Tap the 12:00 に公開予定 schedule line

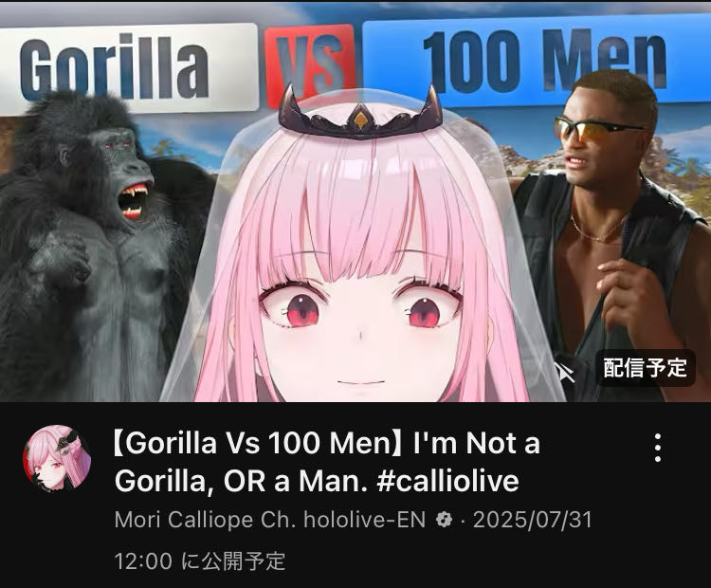point(200,561)
